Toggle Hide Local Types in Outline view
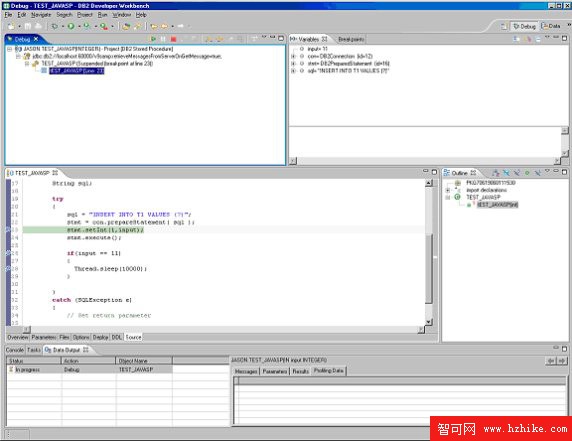This screenshot has height=441, width=572. pyautogui.click(x=537, y=173)
